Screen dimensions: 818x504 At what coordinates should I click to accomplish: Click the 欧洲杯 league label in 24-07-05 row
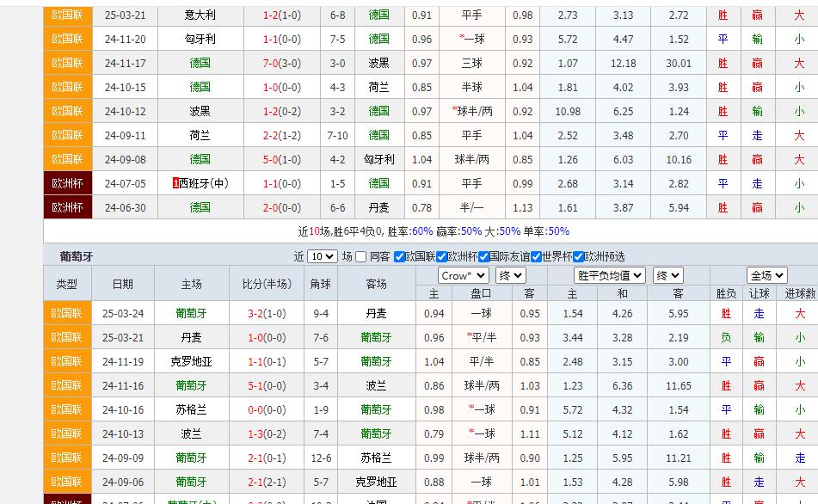click(x=66, y=183)
